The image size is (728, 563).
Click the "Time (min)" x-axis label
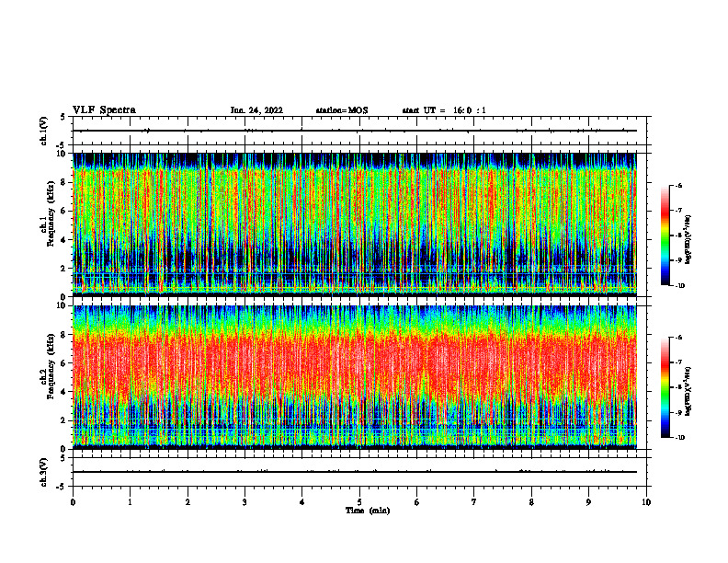[x=368, y=511]
